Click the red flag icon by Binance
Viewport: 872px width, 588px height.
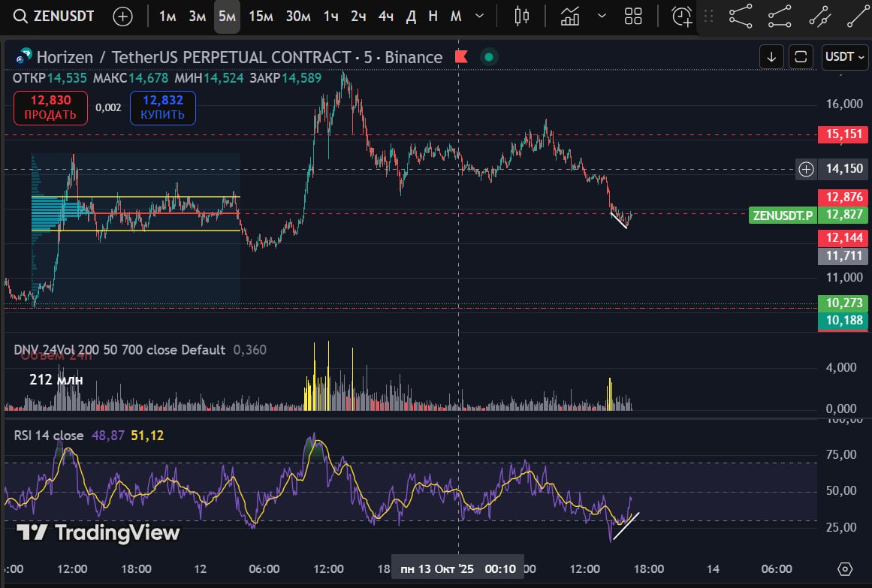click(x=461, y=57)
